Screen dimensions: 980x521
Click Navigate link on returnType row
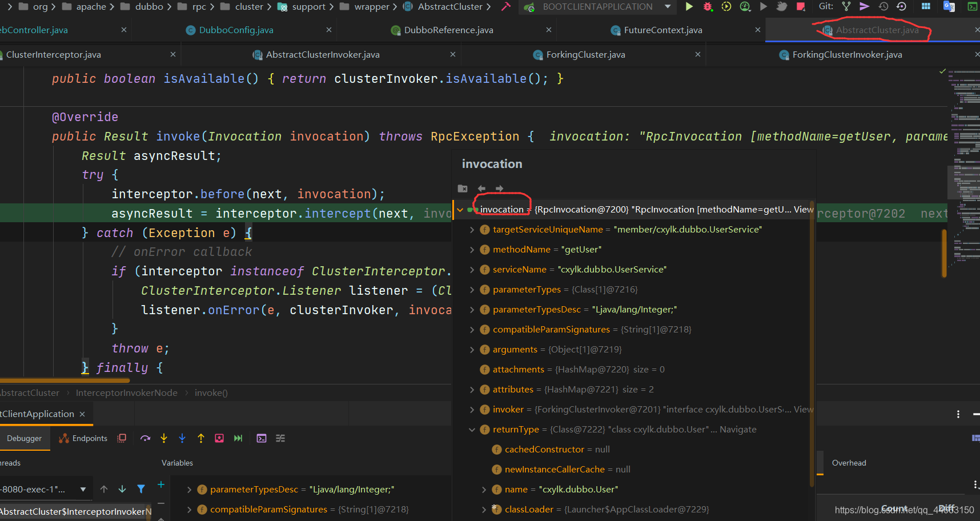pos(738,430)
